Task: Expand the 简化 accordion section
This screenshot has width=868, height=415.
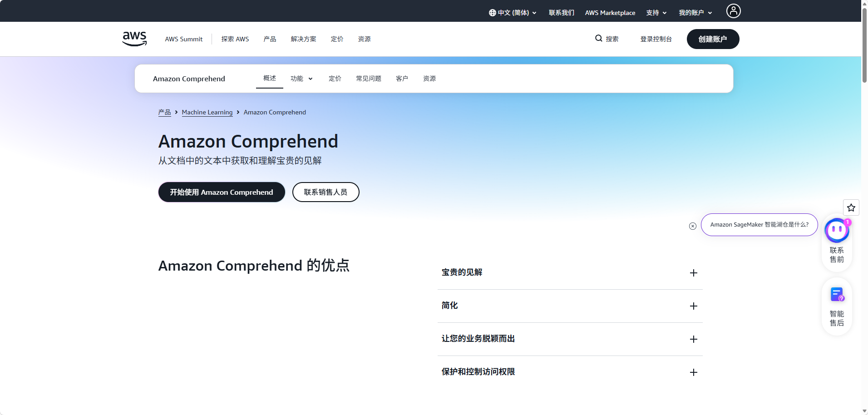Action: (570, 306)
